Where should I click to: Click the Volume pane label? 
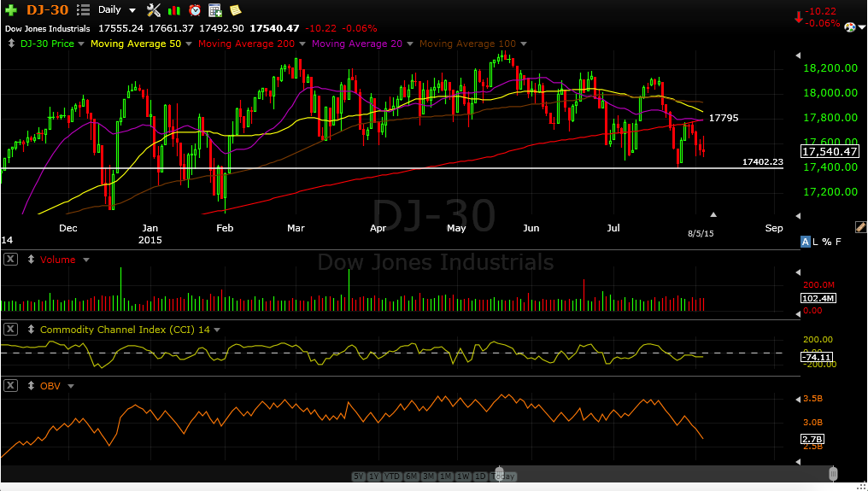pos(57,260)
